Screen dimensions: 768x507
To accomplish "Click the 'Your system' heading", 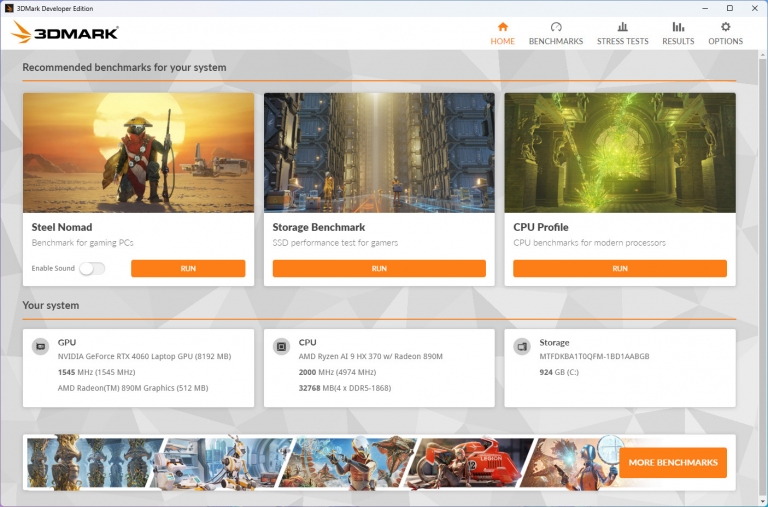I will [x=50, y=305].
